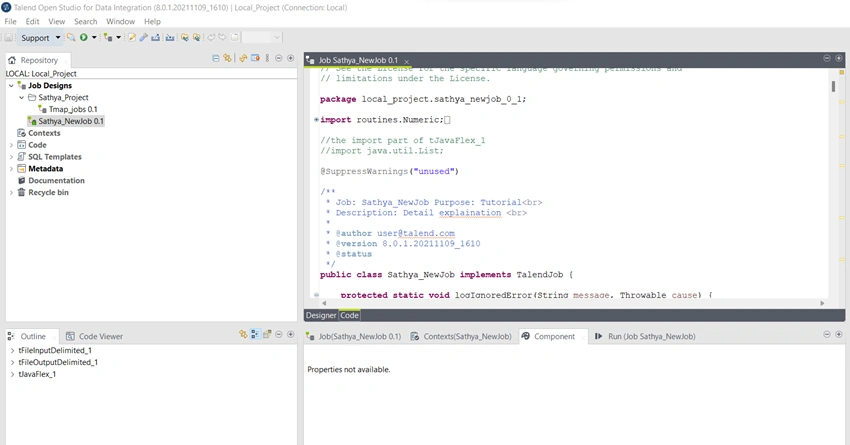
Task: Click Repository link-with-editor chain icon
Action: pos(228,58)
